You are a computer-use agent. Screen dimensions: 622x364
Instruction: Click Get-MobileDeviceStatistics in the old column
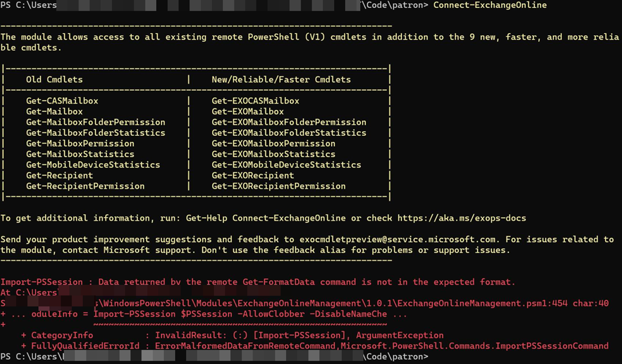(93, 165)
